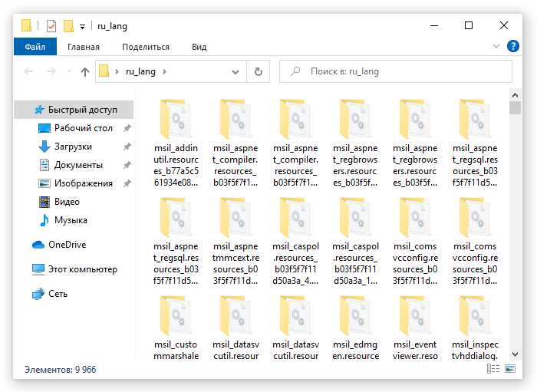
Task: Open the recent locations dropdown arrow
Action: point(69,71)
